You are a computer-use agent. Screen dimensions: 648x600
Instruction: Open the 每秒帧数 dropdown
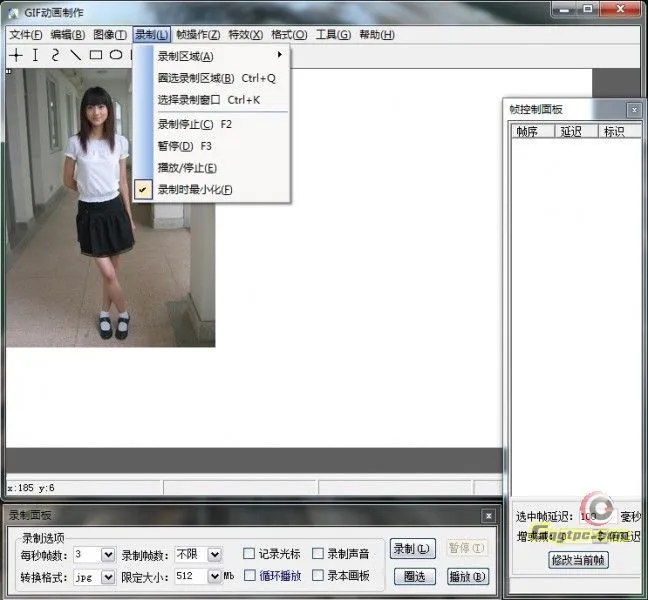point(108,555)
